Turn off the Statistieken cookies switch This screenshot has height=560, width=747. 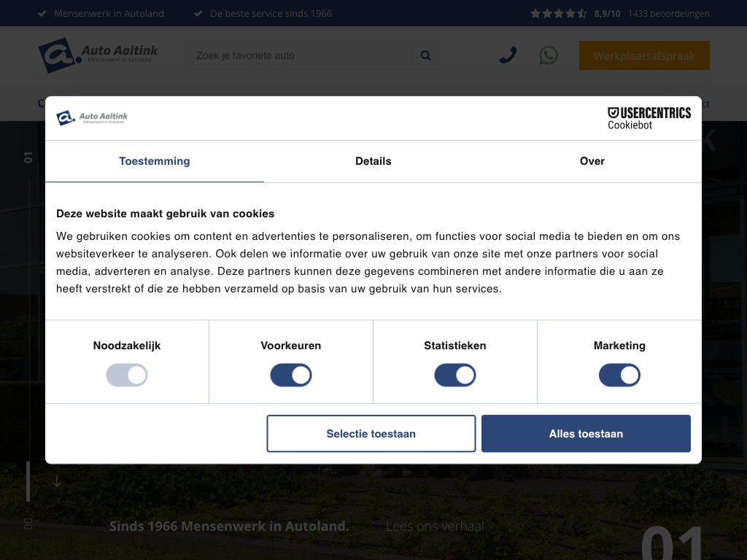click(455, 376)
